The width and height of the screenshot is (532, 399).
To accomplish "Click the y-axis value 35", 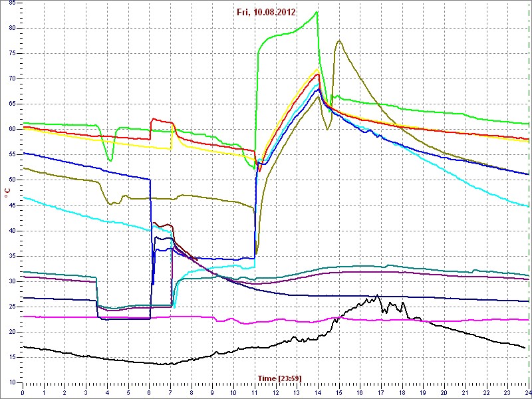I will click(11, 256).
